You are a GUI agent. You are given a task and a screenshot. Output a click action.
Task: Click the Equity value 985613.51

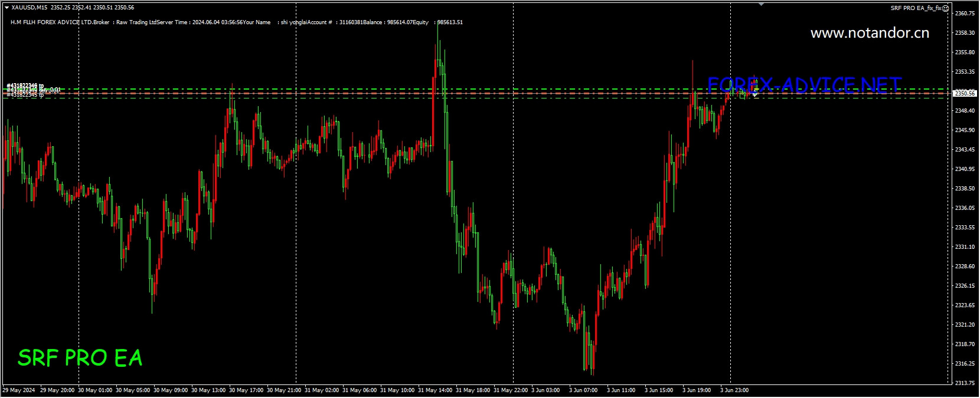(450, 22)
